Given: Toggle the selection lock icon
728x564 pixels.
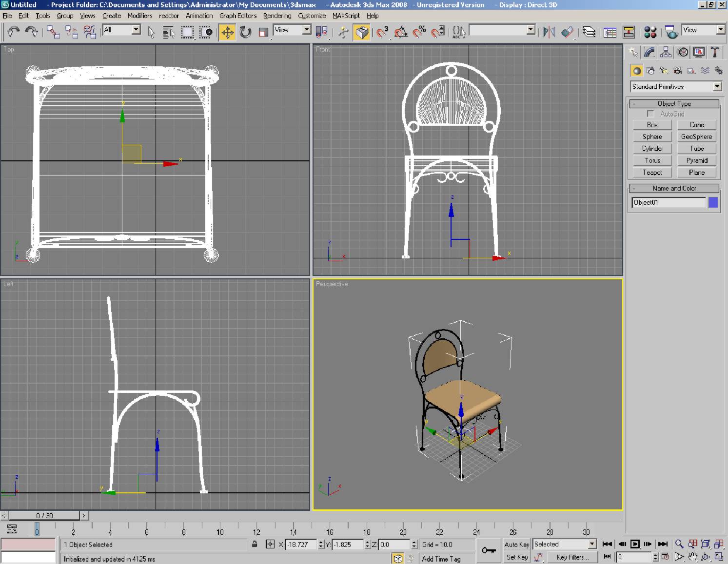Looking at the screenshot, I should pos(255,545).
